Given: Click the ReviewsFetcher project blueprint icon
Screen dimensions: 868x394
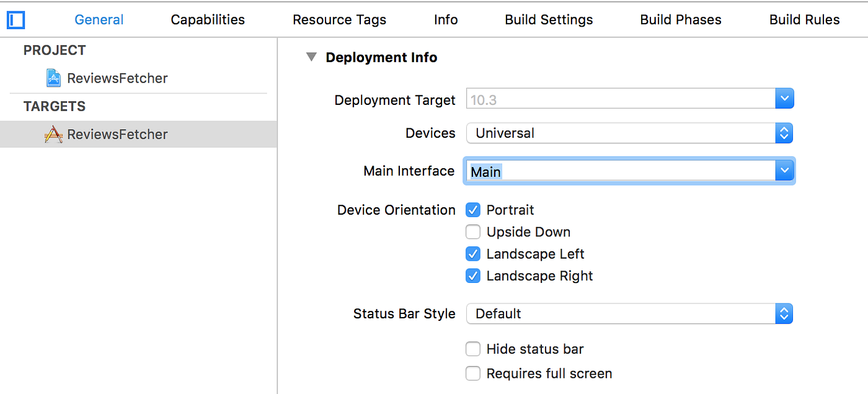Looking at the screenshot, I should 54,78.
